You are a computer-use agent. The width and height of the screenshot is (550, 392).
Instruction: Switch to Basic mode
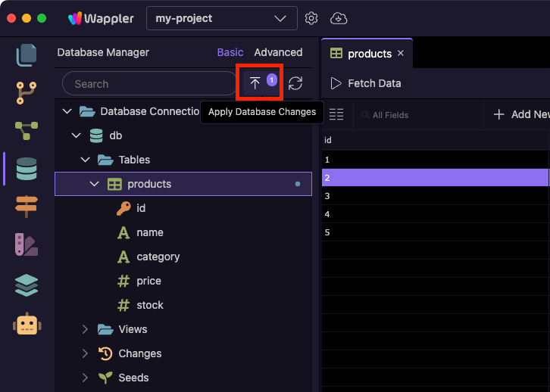pyautogui.click(x=230, y=52)
